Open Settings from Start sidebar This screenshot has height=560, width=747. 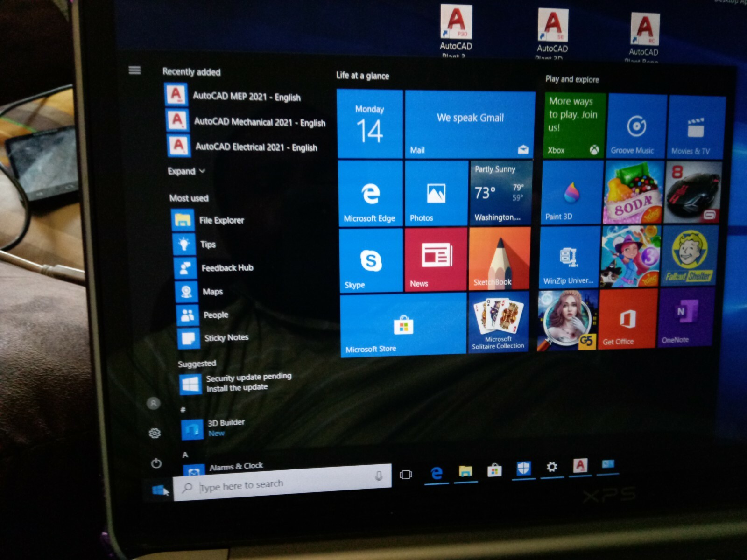(155, 434)
